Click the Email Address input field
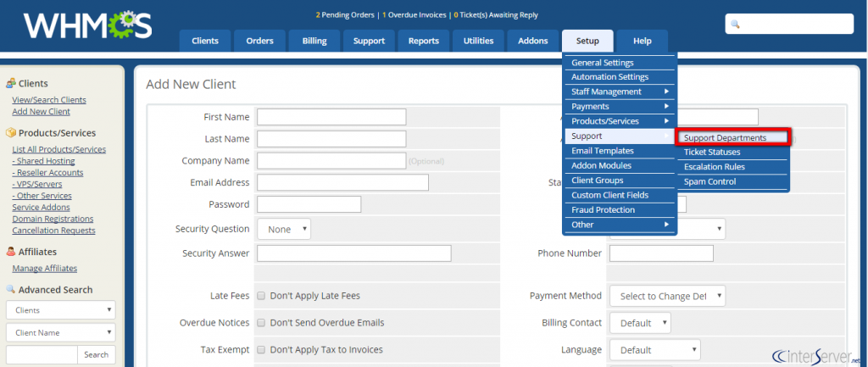Viewport: 868px width, 367px height. [x=342, y=183]
